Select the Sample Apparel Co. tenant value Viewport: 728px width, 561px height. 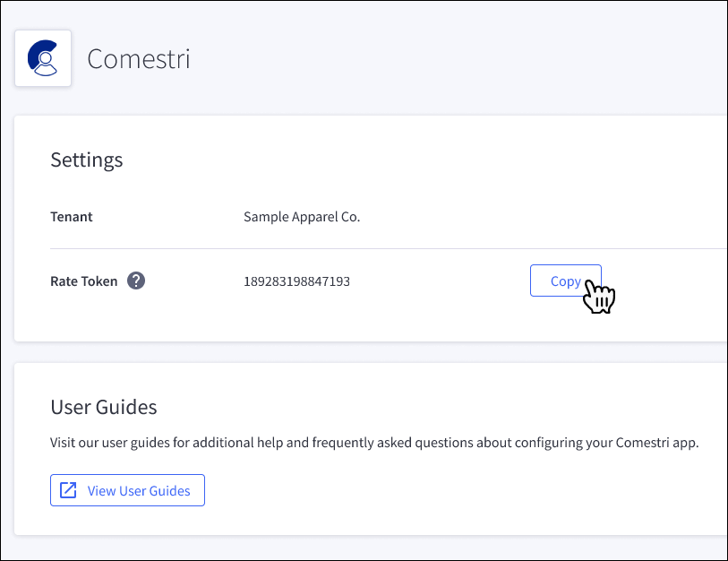coord(302,217)
